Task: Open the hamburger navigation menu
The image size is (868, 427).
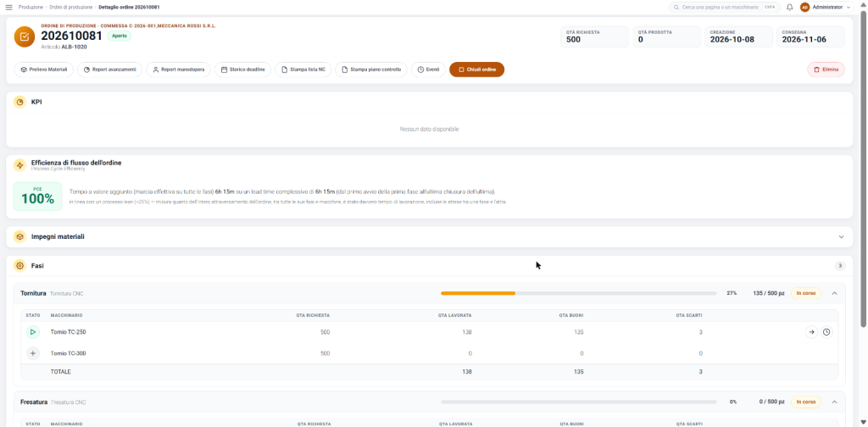Action: coord(8,7)
